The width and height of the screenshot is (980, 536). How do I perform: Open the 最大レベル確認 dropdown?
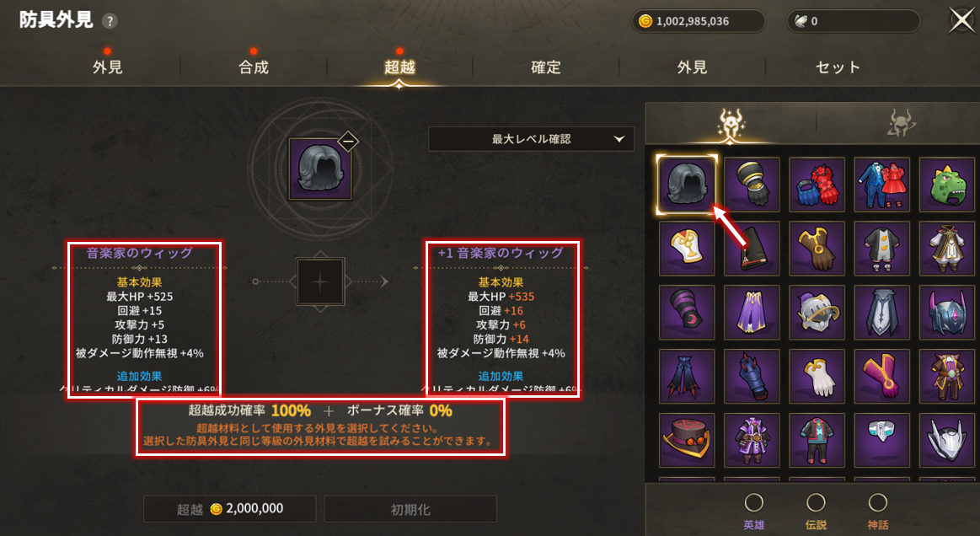[x=531, y=139]
